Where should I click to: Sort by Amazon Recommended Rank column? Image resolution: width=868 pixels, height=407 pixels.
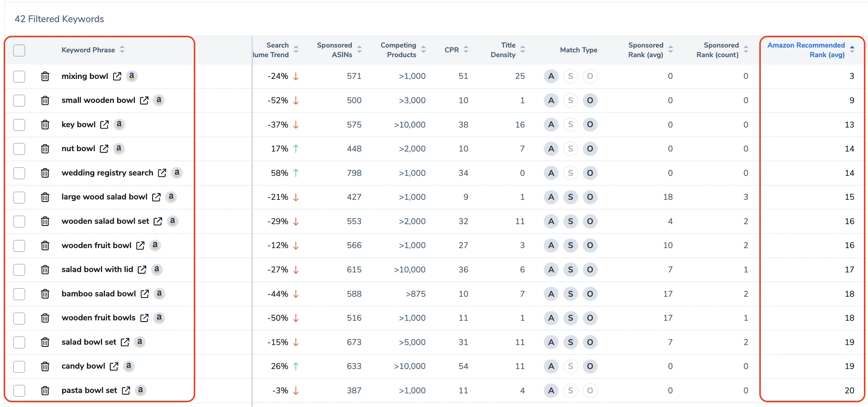coord(852,49)
